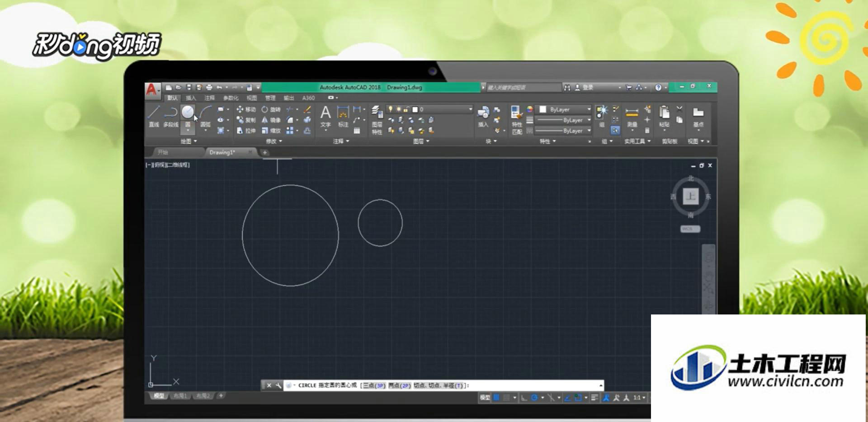Viewport: 868px width, 422px height.
Task: Click the Mirror (镜像) tool
Action: tap(271, 120)
